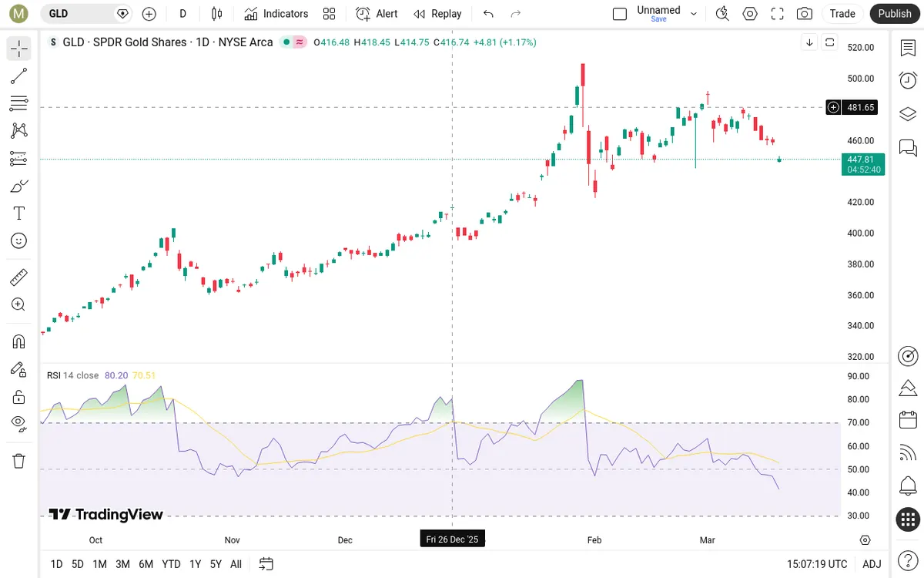Remove drawings with the trash icon
The height and width of the screenshot is (578, 924).
(19, 461)
